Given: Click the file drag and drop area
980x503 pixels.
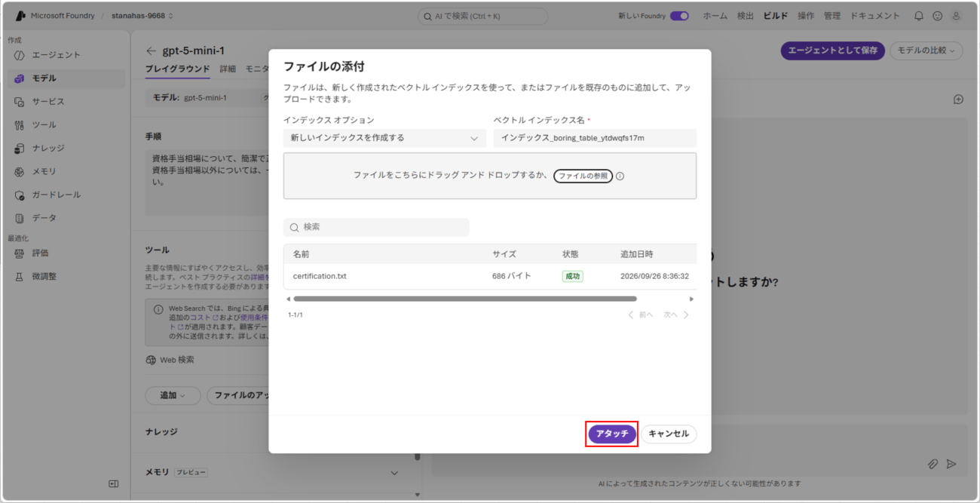Looking at the screenshot, I should (490, 176).
